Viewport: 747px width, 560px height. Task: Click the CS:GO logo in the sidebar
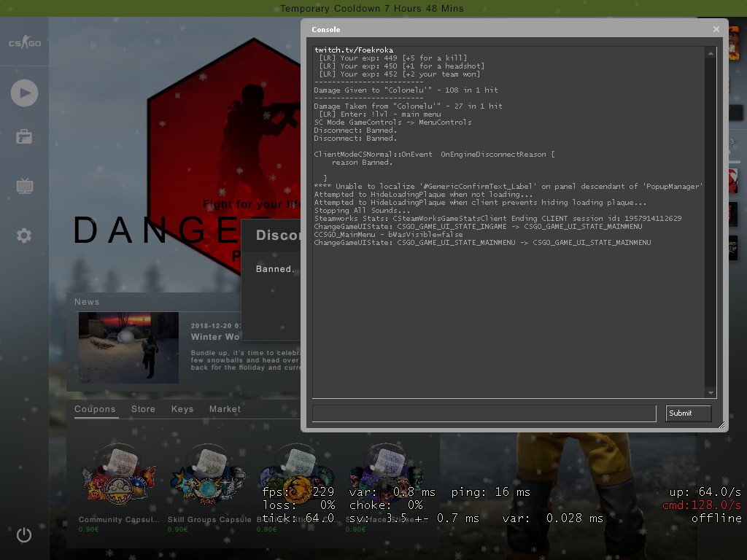pyautogui.click(x=25, y=42)
